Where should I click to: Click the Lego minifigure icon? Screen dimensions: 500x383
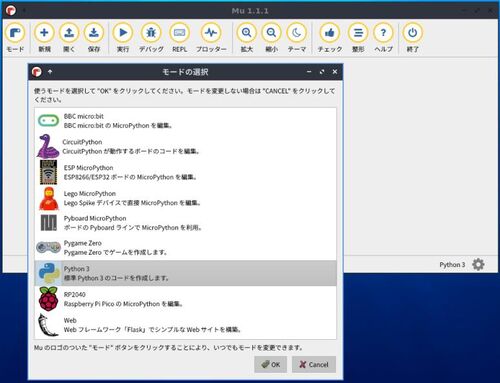tap(49, 198)
